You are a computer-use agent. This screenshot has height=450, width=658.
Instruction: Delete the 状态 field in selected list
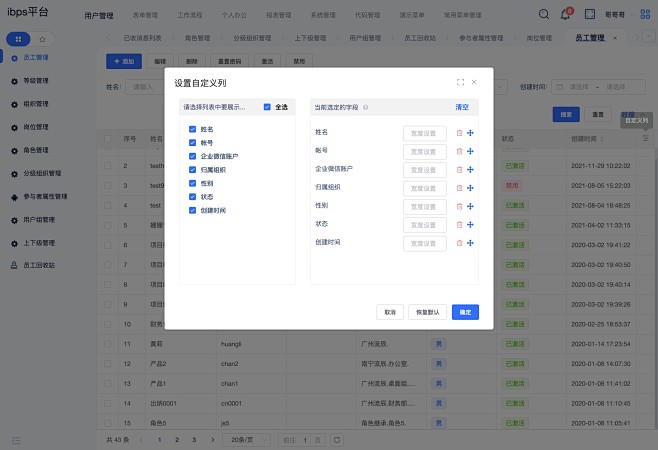pyautogui.click(x=460, y=225)
